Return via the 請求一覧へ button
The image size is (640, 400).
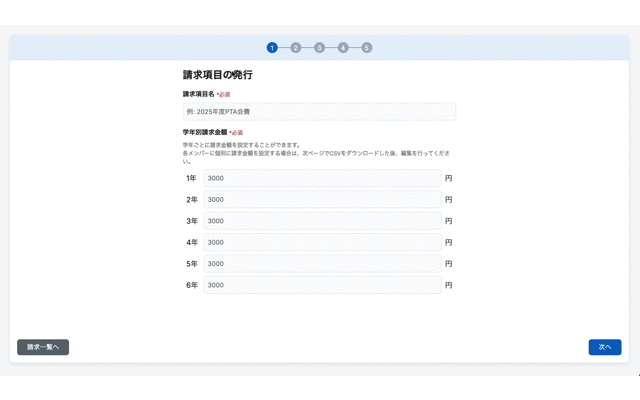click(43, 347)
